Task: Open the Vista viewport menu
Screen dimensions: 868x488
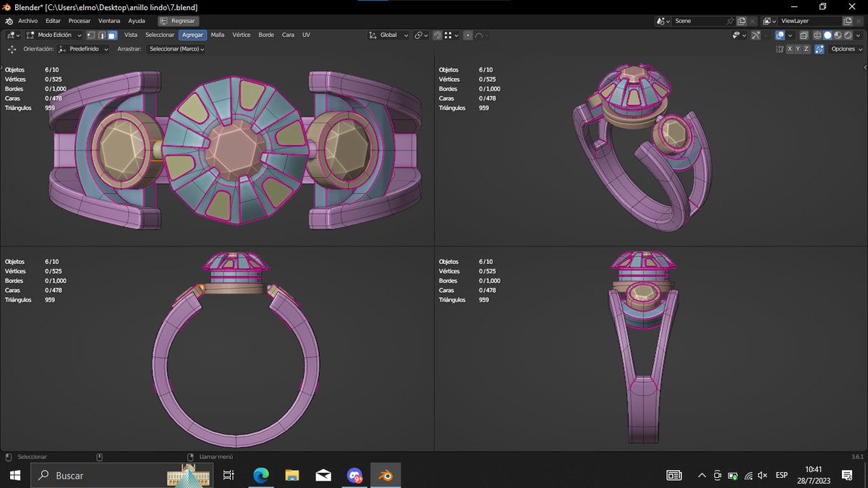Action: click(x=130, y=35)
